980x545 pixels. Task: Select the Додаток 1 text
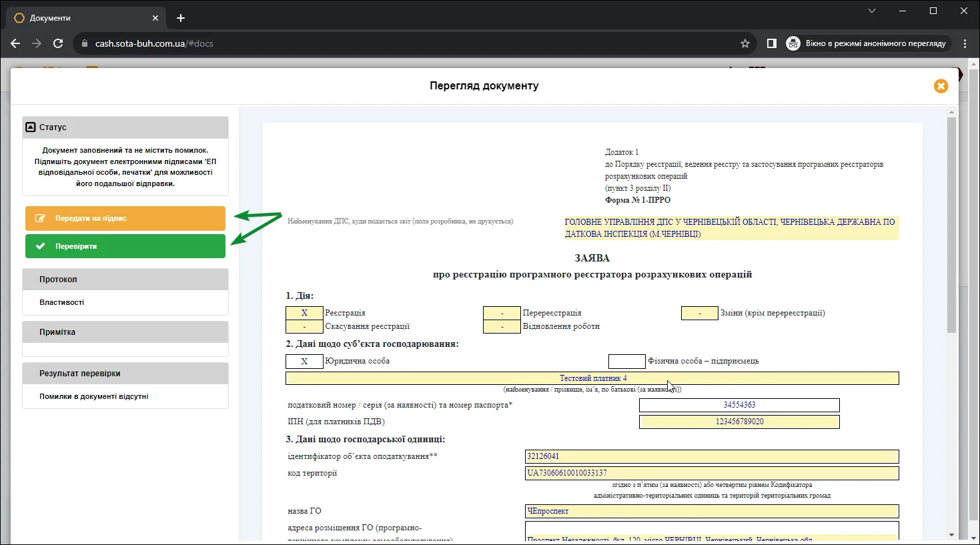click(622, 152)
